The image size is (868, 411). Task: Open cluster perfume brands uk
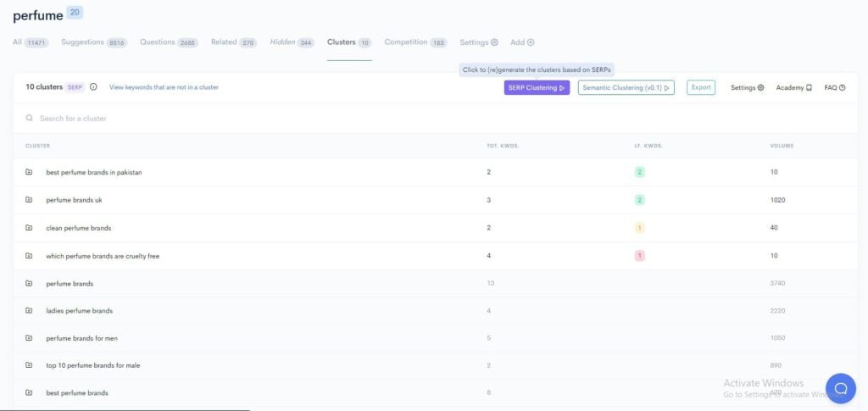click(75, 200)
